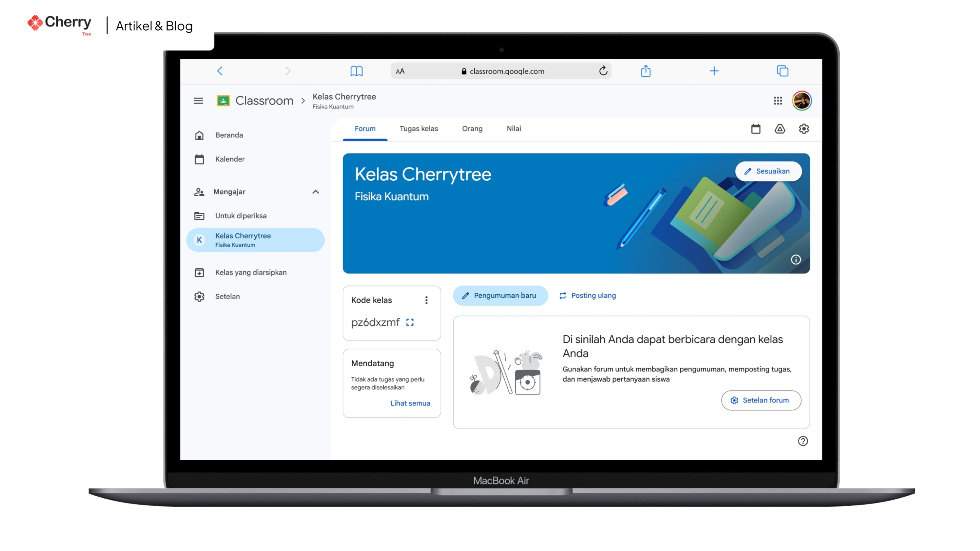Open the account profile avatar

coord(802,101)
